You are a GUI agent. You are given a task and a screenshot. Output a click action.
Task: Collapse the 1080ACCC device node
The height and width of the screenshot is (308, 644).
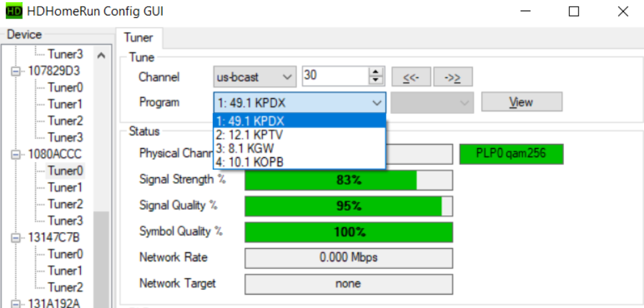15,154
